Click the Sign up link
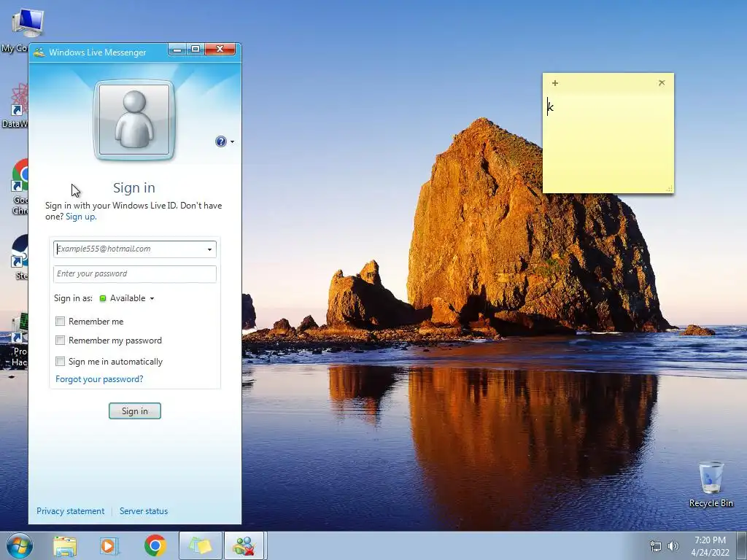The height and width of the screenshot is (560, 747). [80, 217]
